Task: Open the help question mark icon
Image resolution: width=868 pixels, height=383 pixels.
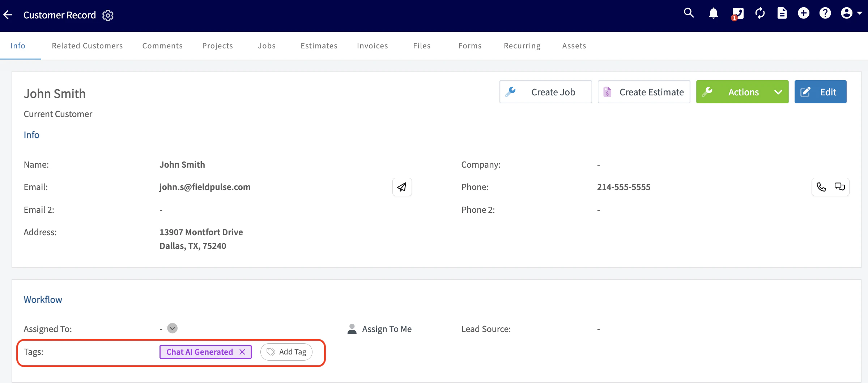Action: pos(825,13)
